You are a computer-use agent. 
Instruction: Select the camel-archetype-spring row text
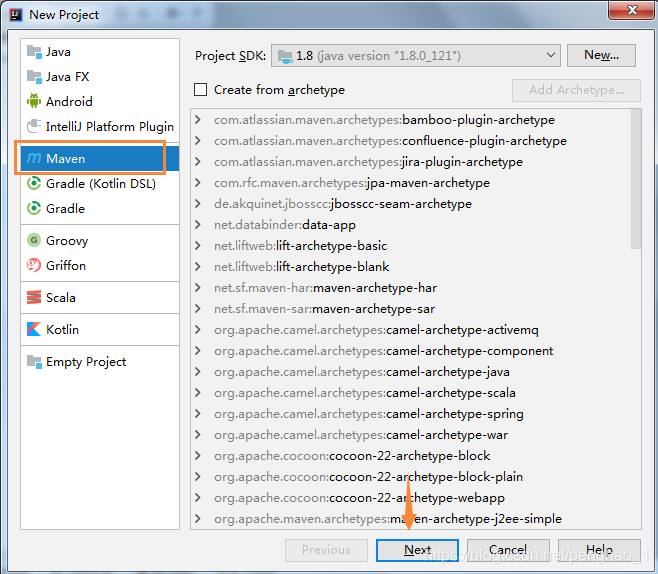coord(368,414)
